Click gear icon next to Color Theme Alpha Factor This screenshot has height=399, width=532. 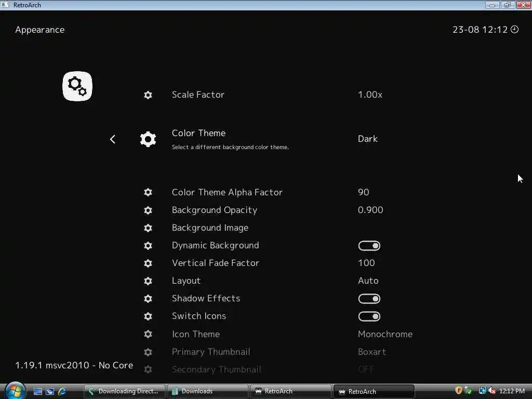coord(148,192)
